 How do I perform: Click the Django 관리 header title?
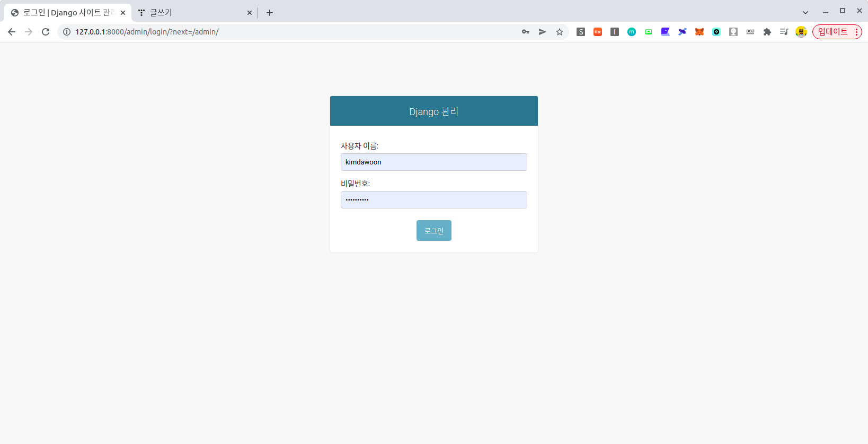pyautogui.click(x=434, y=111)
